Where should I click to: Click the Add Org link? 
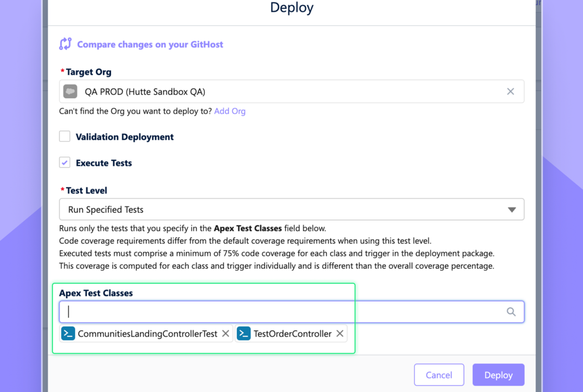tap(230, 111)
